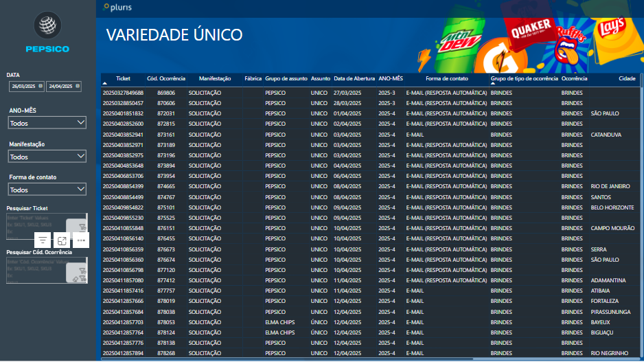The height and width of the screenshot is (362, 644).
Task: Click city cell BAYEUX
Action: 600,322
